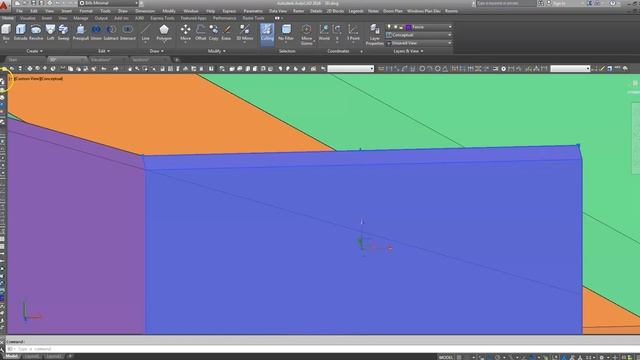Select the Box solid tool
Screen dimensions: 640x360
(6, 32)
